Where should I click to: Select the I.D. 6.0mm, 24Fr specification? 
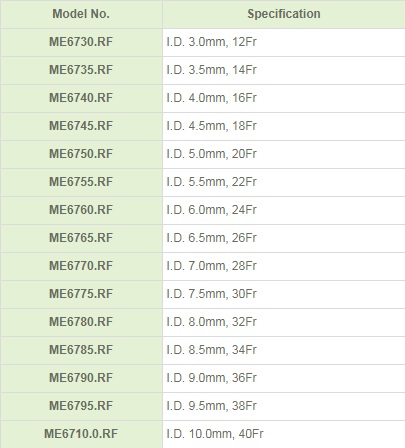[x=211, y=210]
